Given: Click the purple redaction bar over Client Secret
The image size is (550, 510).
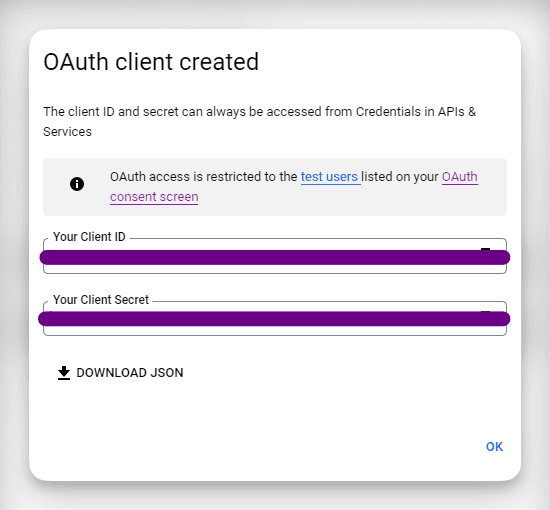Looking at the screenshot, I should [274, 319].
